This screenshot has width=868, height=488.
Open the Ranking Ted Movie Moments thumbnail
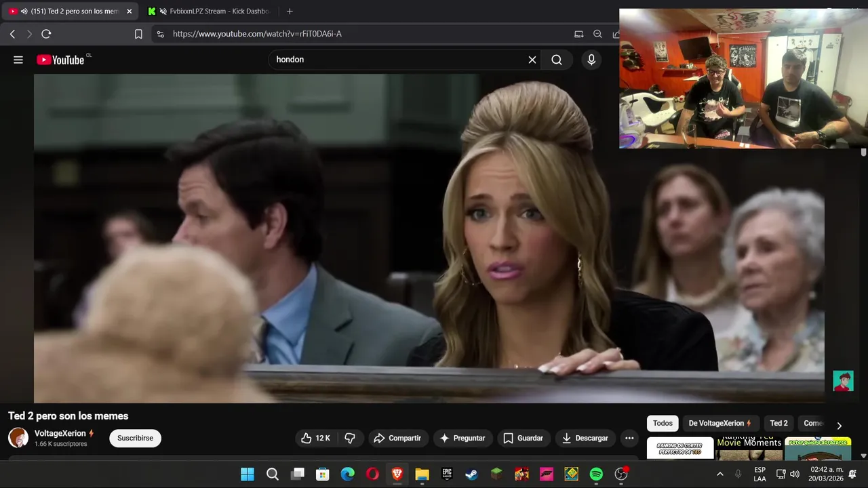749,448
